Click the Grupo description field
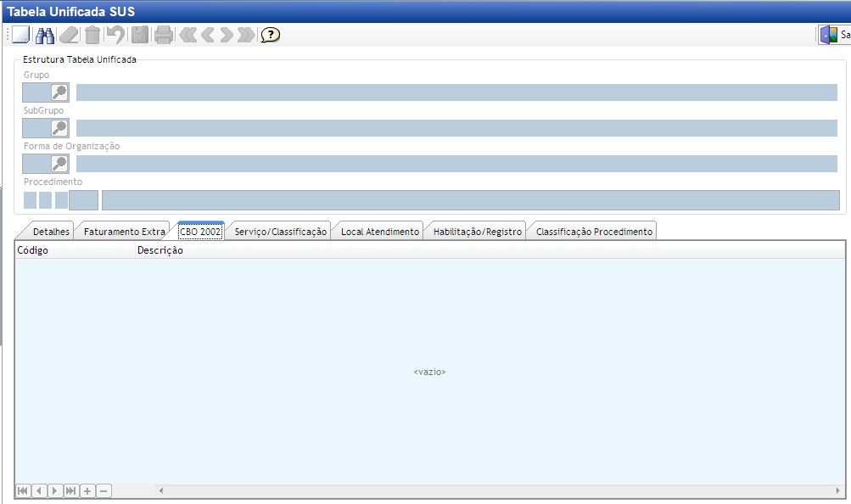The image size is (851, 504). tap(456, 92)
